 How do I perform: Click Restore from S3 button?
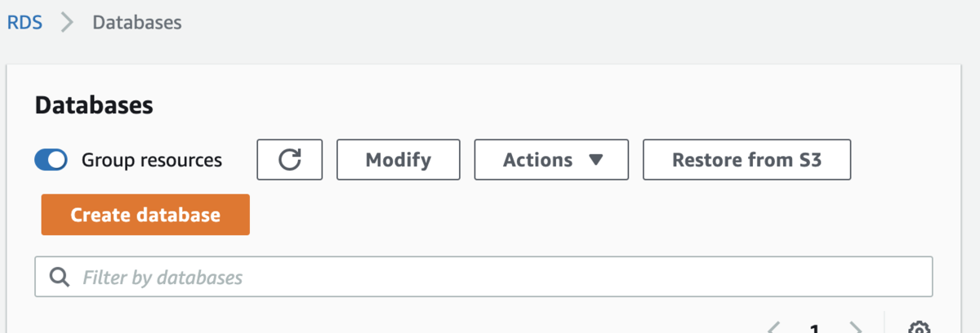tap(747, 159)
